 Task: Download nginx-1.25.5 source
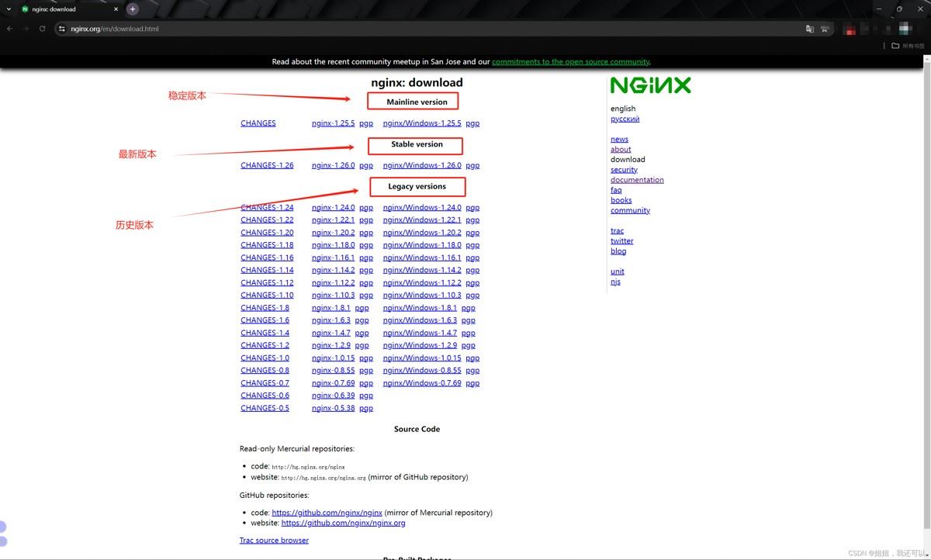(x=333, y=123)
